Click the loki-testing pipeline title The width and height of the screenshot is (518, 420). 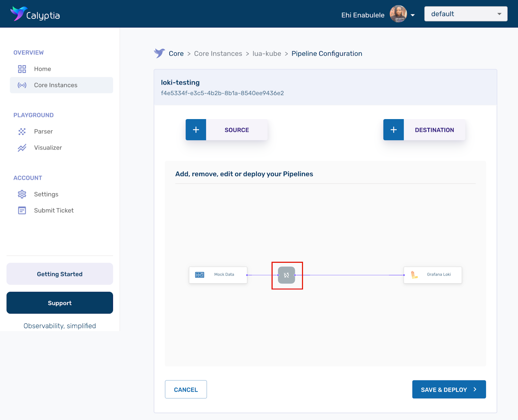[x=180, y=83]
